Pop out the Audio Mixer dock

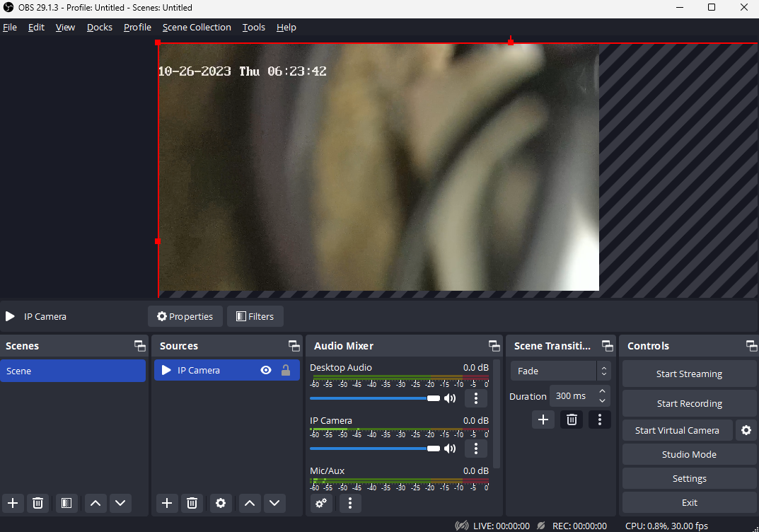[x=494, y=346]
